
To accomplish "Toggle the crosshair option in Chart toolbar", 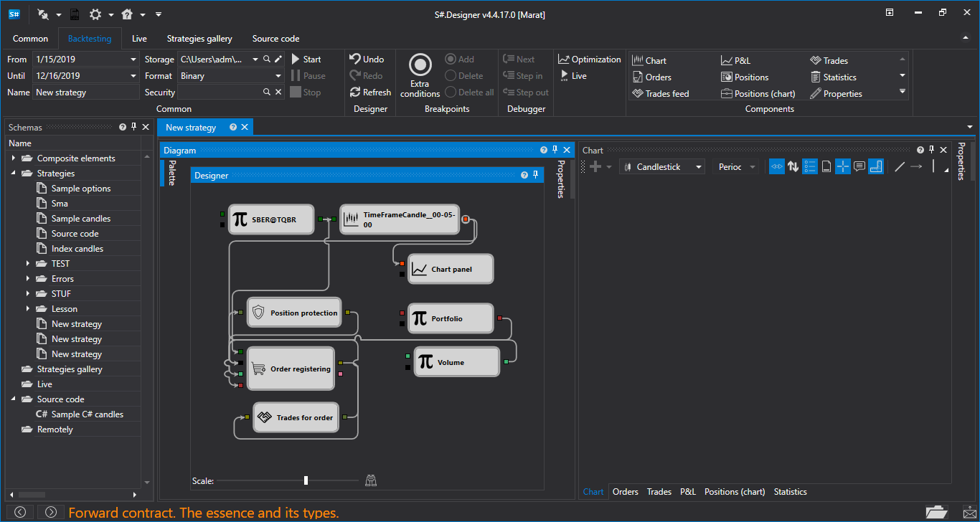I will (843, 166).
